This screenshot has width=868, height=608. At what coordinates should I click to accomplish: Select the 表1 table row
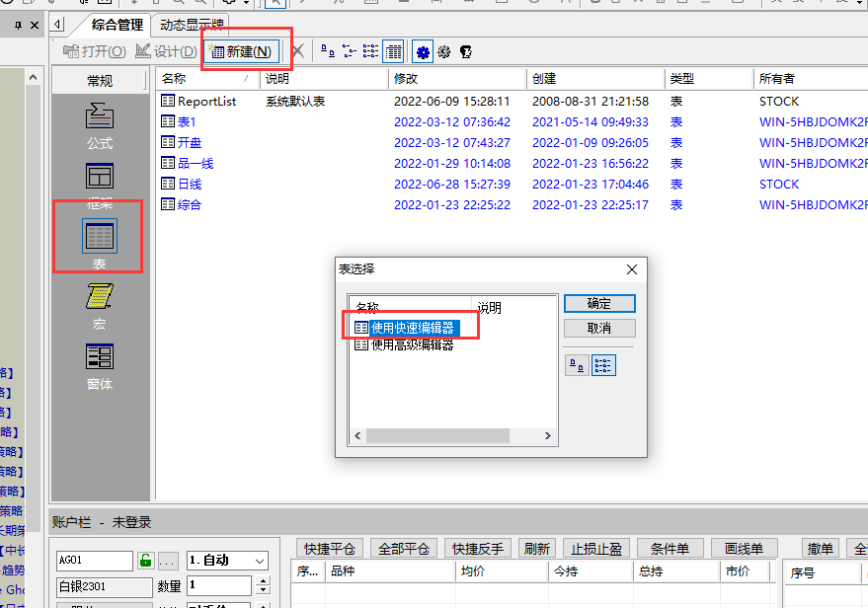(513, 121)
